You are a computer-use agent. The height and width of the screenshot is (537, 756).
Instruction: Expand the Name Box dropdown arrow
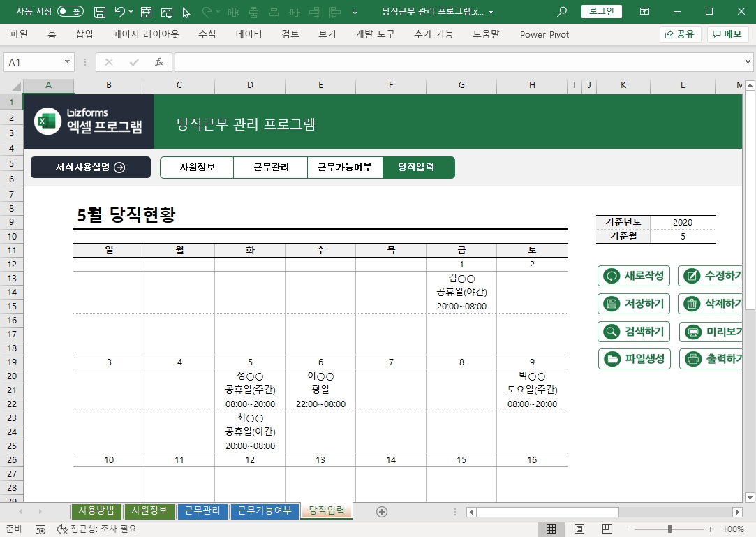click(68, 62)
